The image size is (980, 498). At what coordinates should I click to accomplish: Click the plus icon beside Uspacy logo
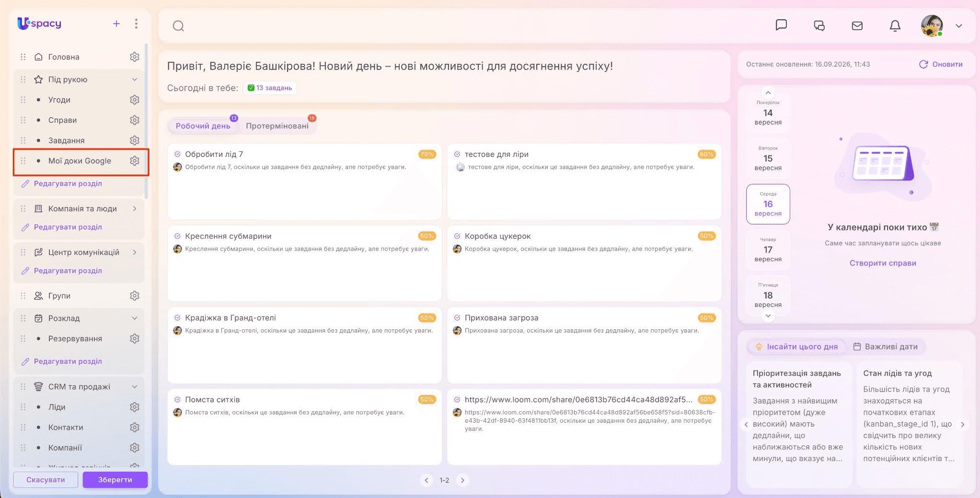(116, 23)
